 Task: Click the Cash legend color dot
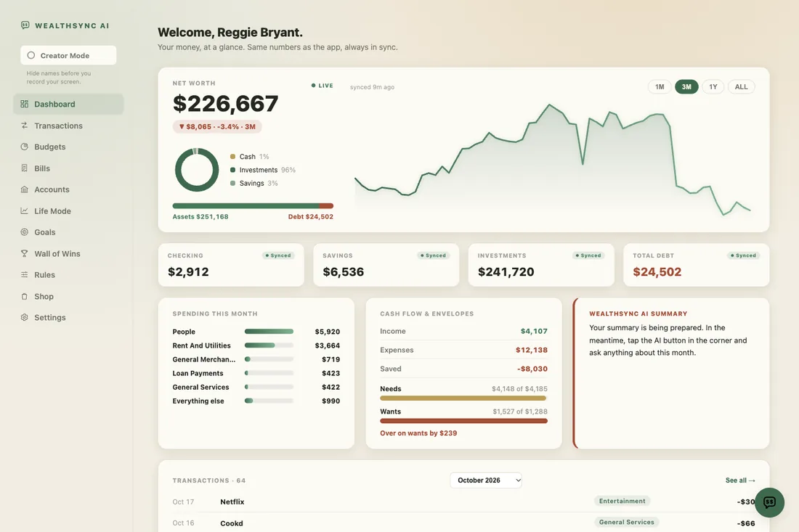(x=233, y=156)
